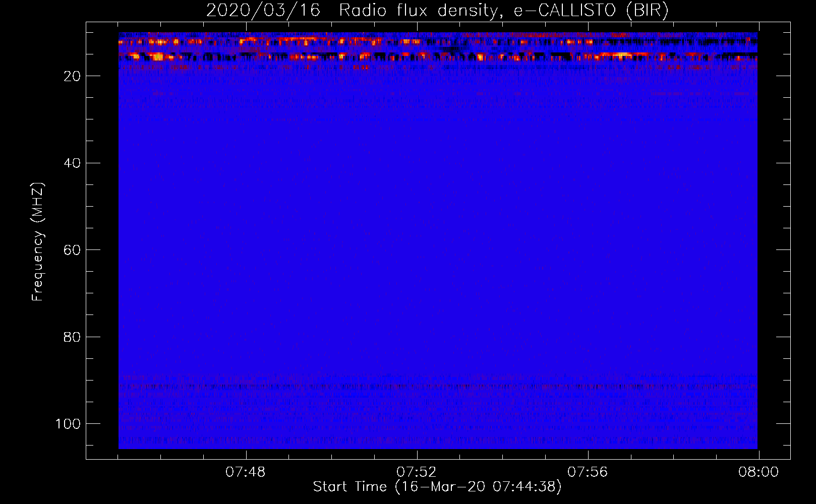Screen dimensions: 816x504
Task: Click the 08:00 time tick label
Action: pos(759,472)
